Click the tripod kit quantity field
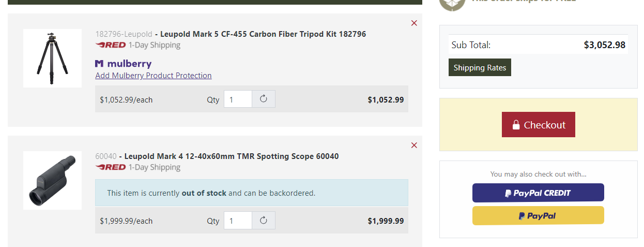 [238, 99]
